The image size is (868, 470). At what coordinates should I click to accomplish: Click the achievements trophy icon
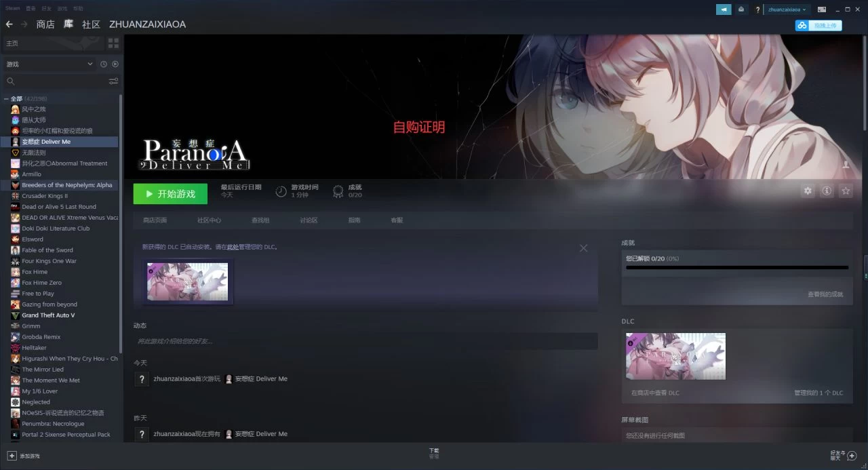pos(337,191)
